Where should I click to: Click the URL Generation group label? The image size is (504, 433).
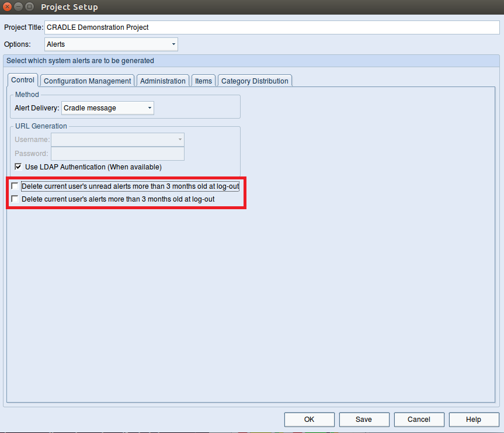[x=41, y=126]
